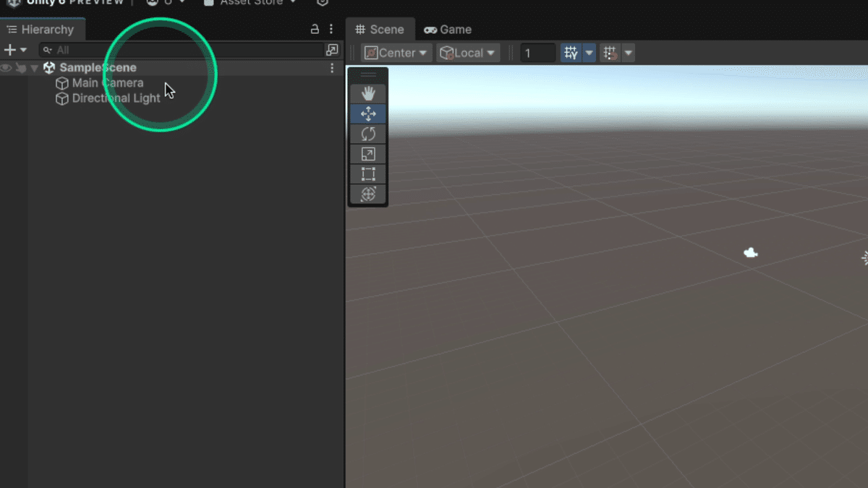Switch to the Game tab

coord(448,30)
